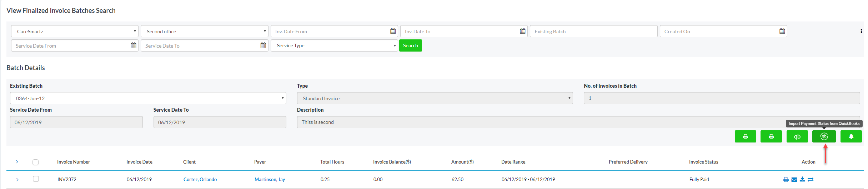Click the QuickBooks export button
Viewport: 868px width, 189px height.
click(797, 136)
